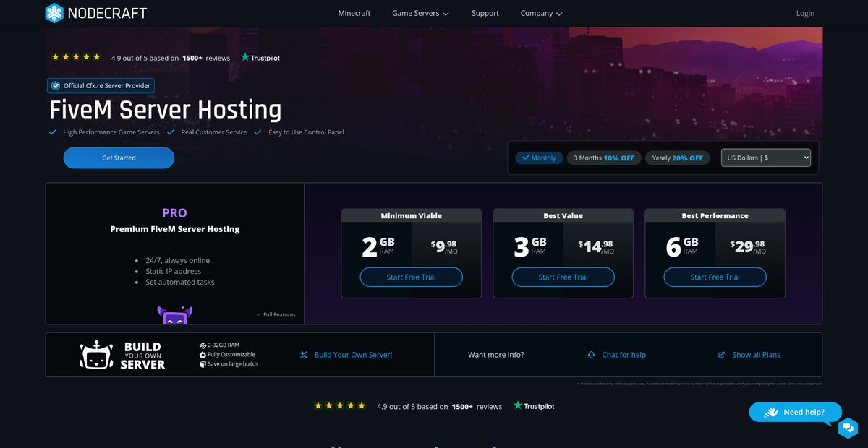
Task: Click the Static IP address bullet
Action: click(x=173, y=271)
